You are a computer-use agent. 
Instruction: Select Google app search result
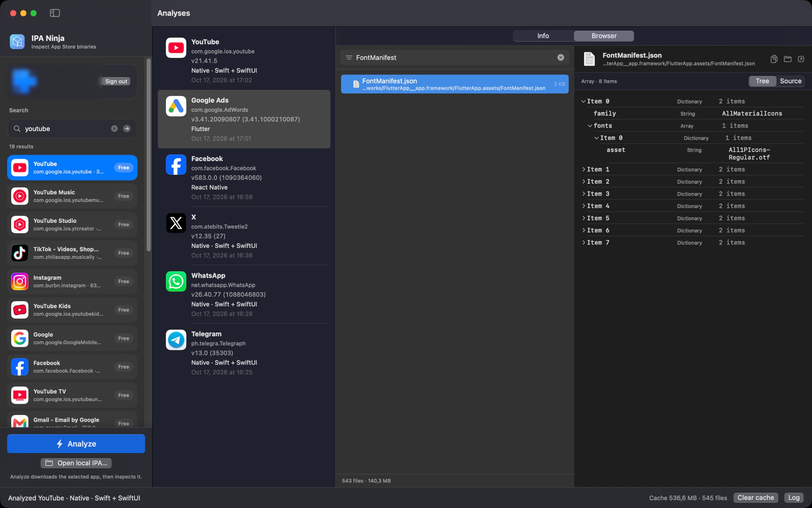(72, 338)
